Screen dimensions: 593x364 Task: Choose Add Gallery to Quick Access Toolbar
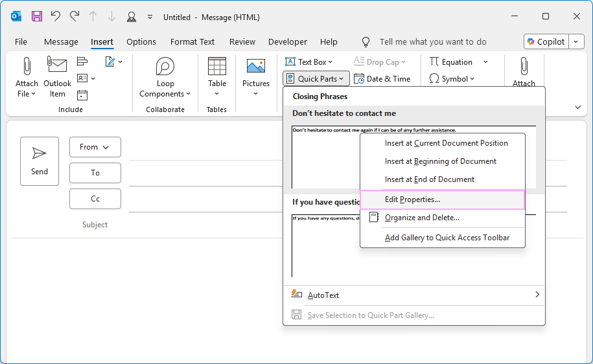[x=443, y=238]
